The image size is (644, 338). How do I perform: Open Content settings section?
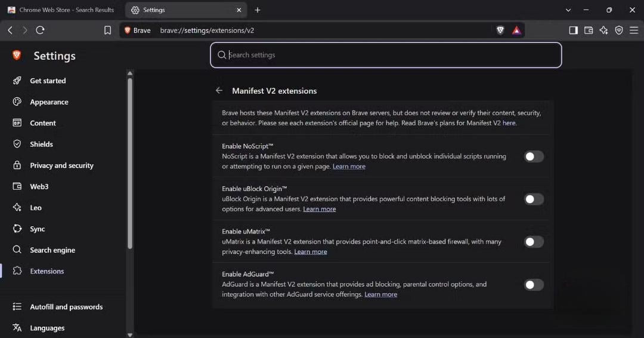(x=43, y=123)
